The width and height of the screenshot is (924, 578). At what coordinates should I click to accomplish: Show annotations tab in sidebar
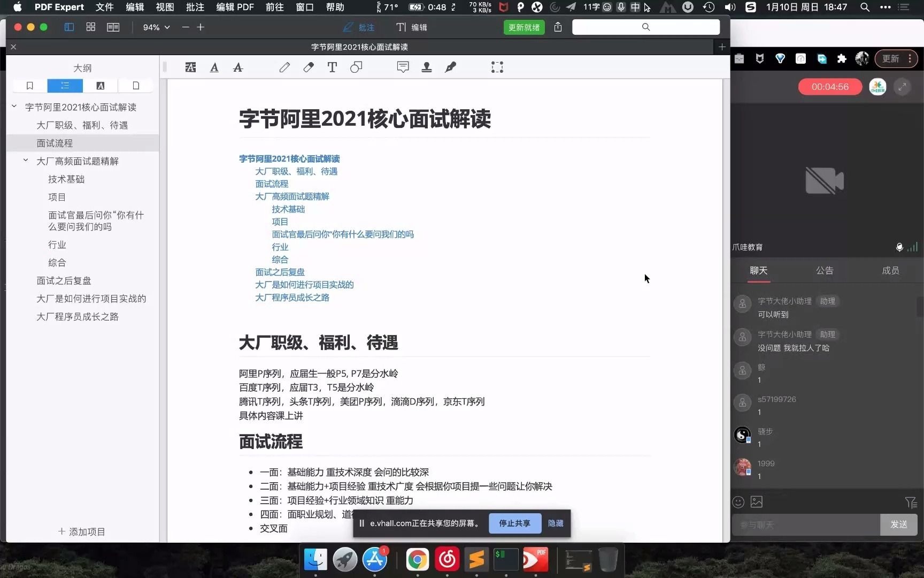tap(101, 86)
